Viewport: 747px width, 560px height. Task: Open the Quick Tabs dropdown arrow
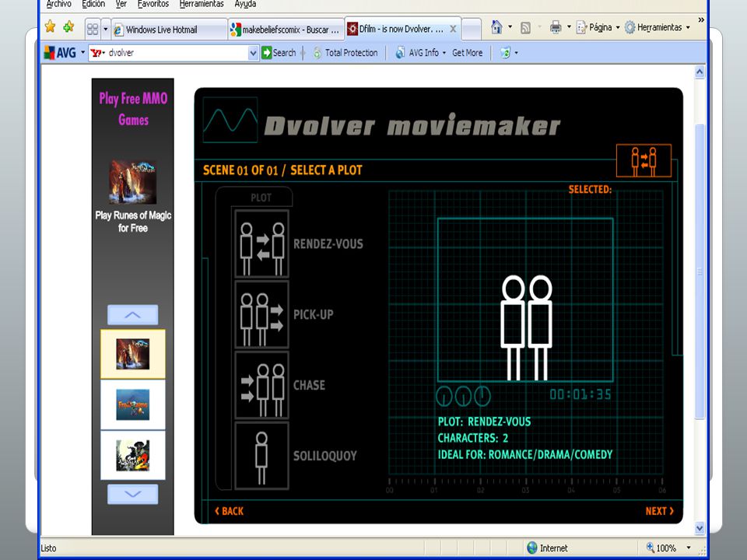(106, 30)
